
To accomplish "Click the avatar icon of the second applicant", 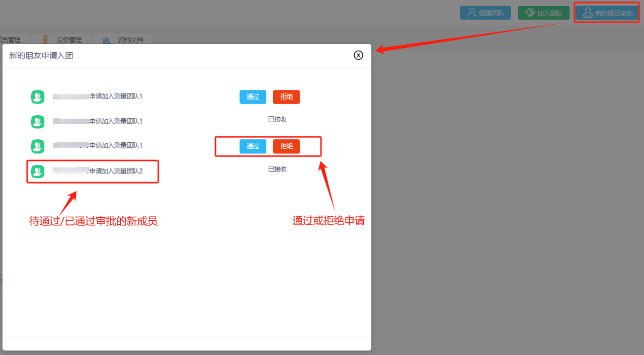I will [38, 122].
